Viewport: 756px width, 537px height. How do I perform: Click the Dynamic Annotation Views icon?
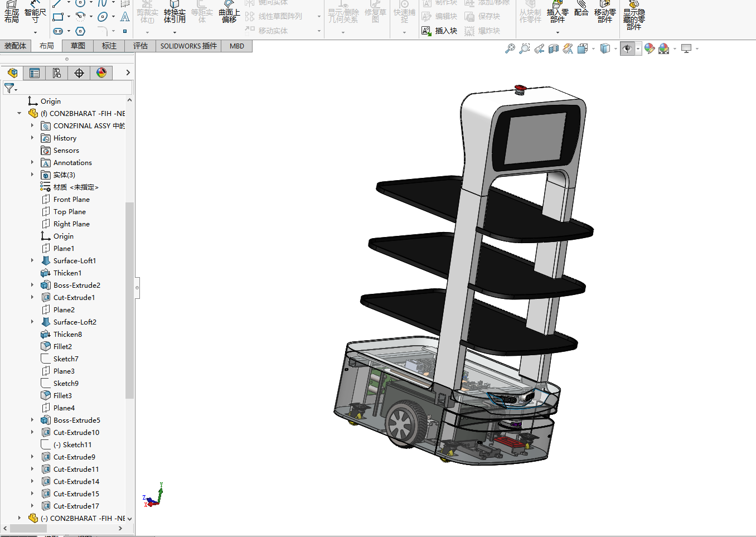tap(568, 49)
